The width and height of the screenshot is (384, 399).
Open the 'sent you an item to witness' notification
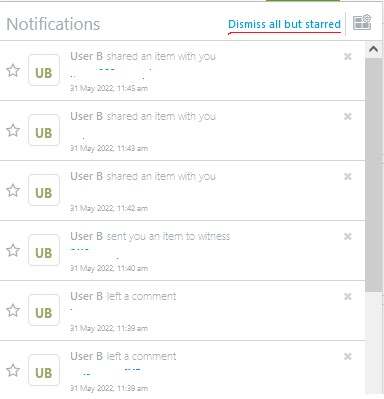[x=183, y=251]
